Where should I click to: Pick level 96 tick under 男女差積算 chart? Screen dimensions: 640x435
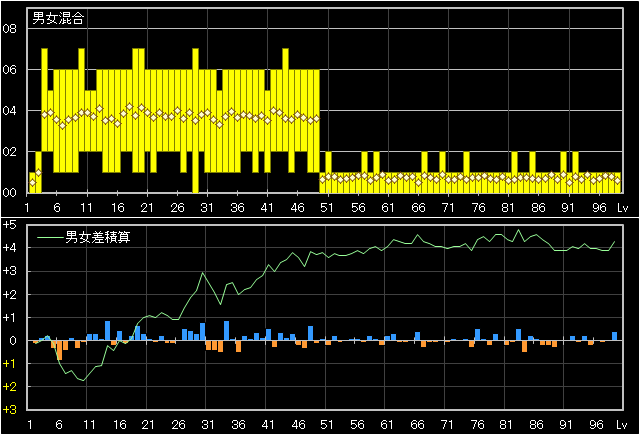(596, 425)
